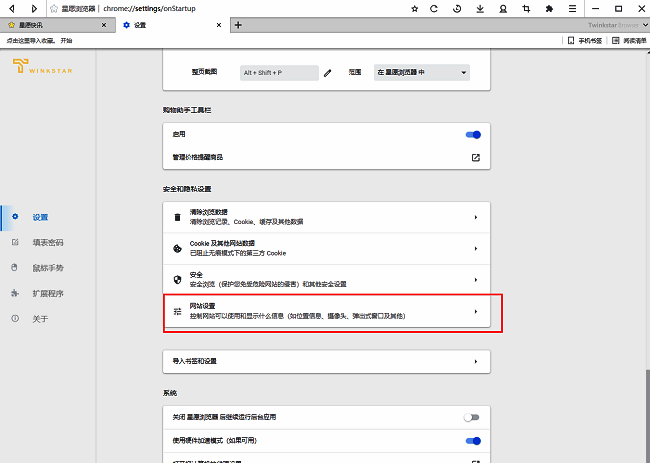Maximize the browser window
This screenshot has height=463, width=650.
tap(618, 9)
